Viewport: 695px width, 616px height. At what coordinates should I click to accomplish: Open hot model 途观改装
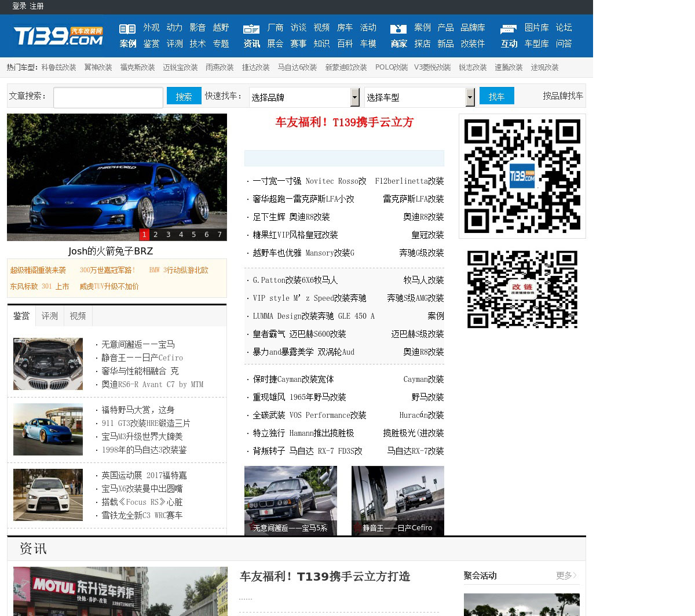click(x=544, y=67)
